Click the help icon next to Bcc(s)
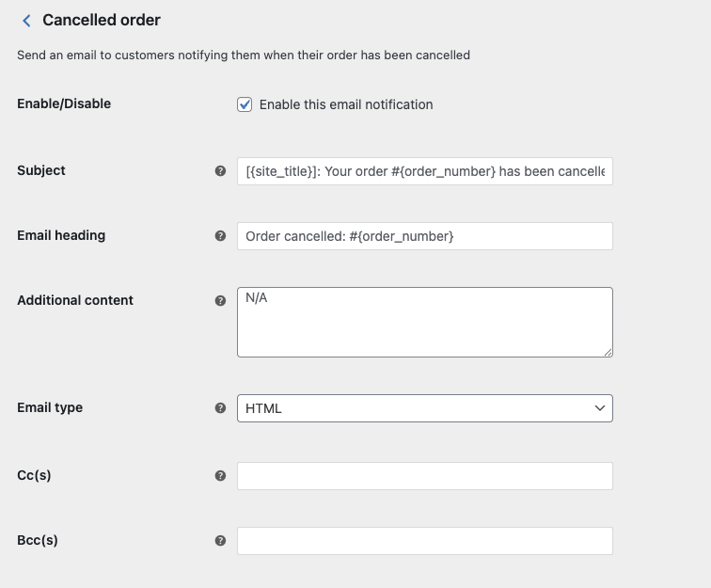The image size is (711, 588). [220, 541]
